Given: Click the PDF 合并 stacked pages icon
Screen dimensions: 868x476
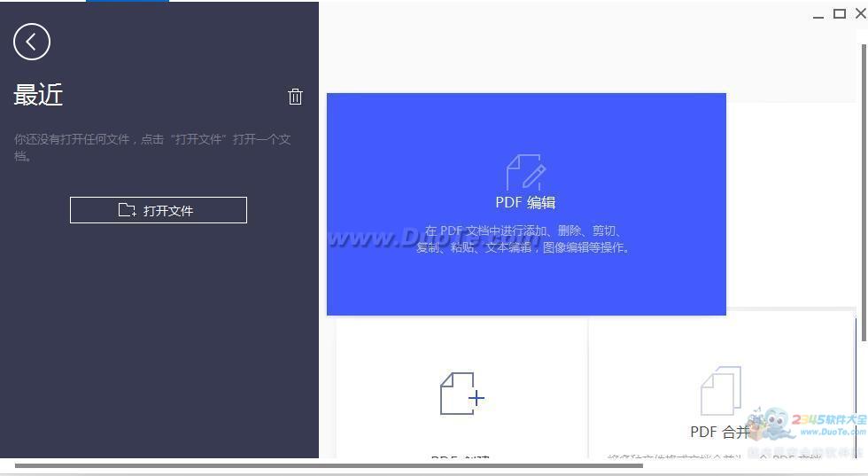Looking at the screenshot, I should tap(720, 391).
